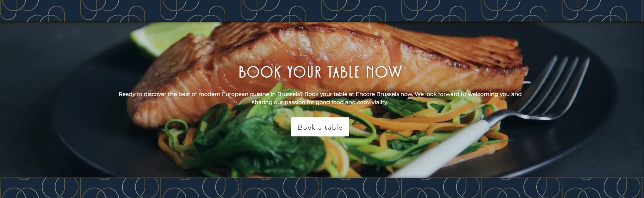The image size is (644, 198).
Task: Click the white fork handle
Action: (443, 150)
